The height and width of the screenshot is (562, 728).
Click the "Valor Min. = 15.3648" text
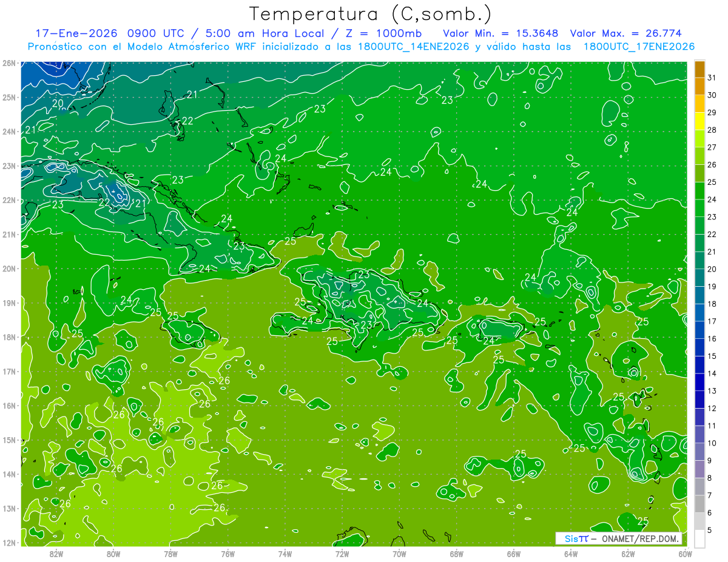point(500,33)
